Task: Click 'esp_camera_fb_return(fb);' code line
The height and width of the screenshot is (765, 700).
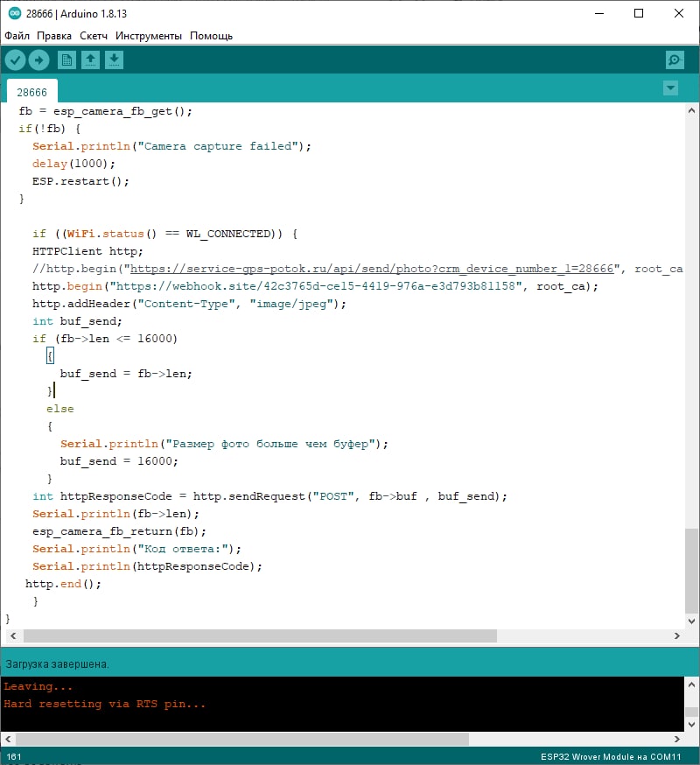Action: [x=119, y=531]
